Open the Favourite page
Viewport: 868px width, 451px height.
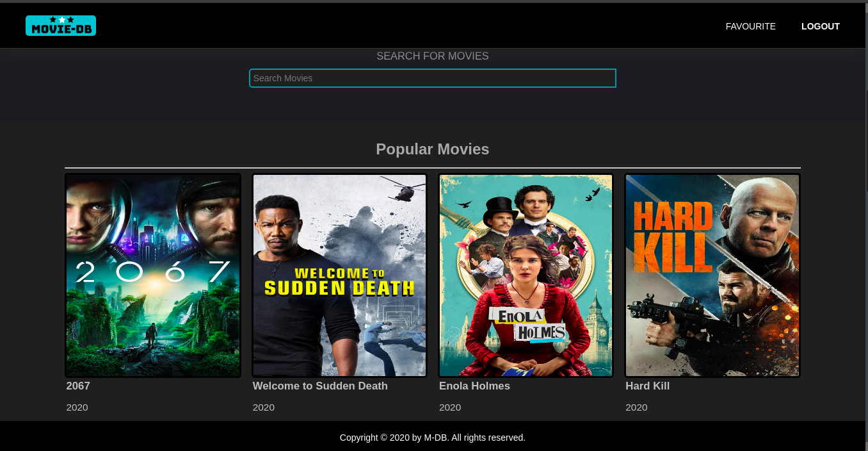click(x=750, y=26)
